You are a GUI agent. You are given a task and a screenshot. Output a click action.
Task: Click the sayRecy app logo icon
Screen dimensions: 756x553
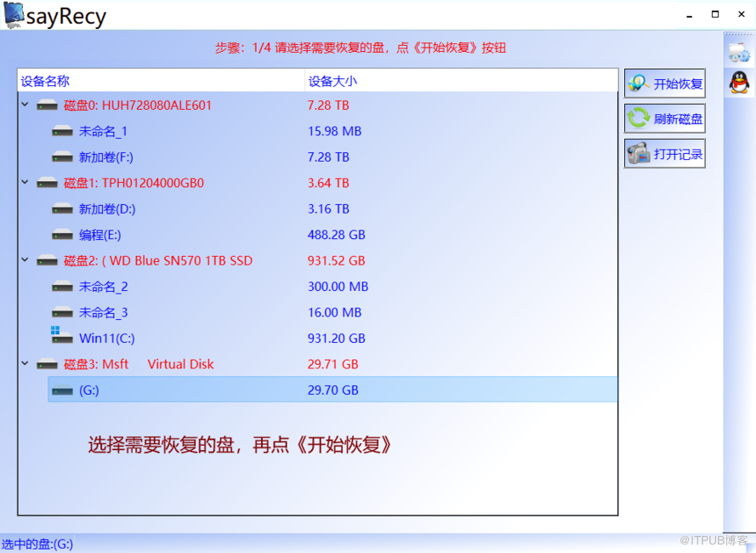click(x=14, y=15)
